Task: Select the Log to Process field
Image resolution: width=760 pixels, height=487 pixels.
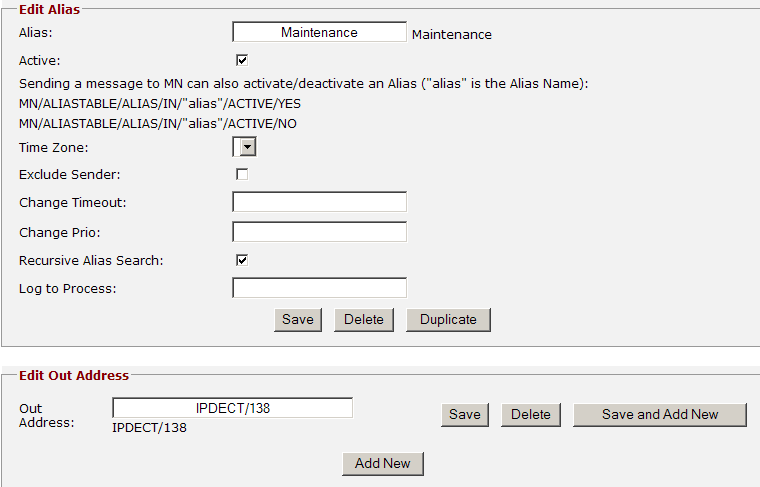Action: tap(319, 289)
